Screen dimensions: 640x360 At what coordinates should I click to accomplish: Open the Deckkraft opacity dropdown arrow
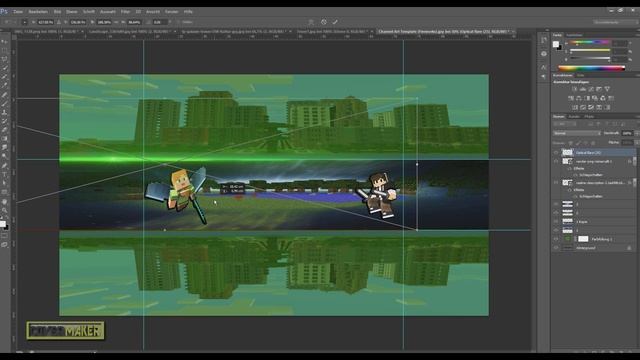[x=637, y=133]
